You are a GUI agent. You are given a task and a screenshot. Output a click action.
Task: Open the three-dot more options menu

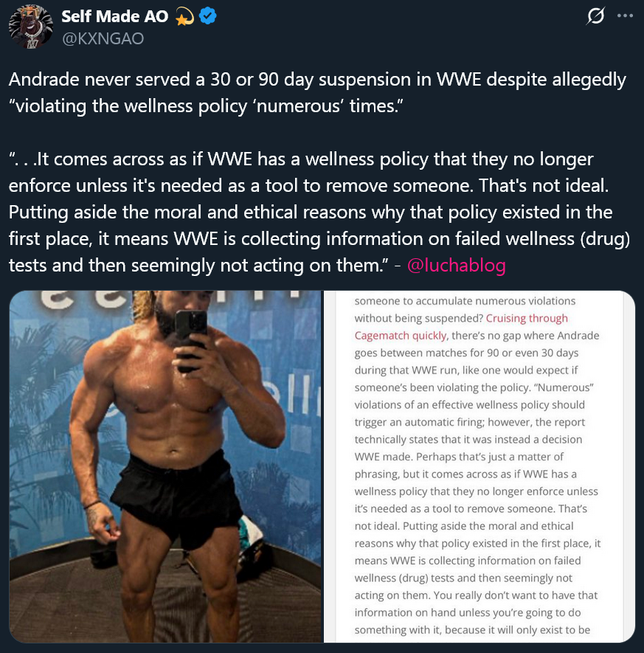pos(625,15)
